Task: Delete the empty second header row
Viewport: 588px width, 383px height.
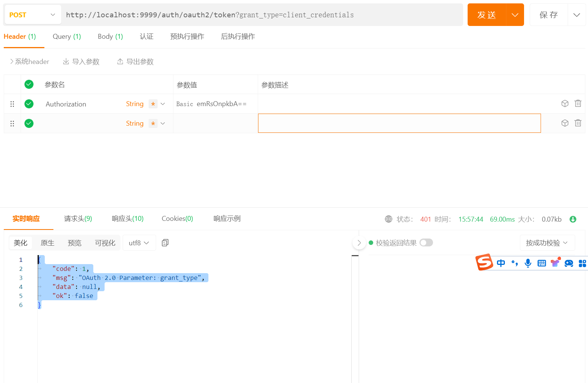Action: coord(578,123)
